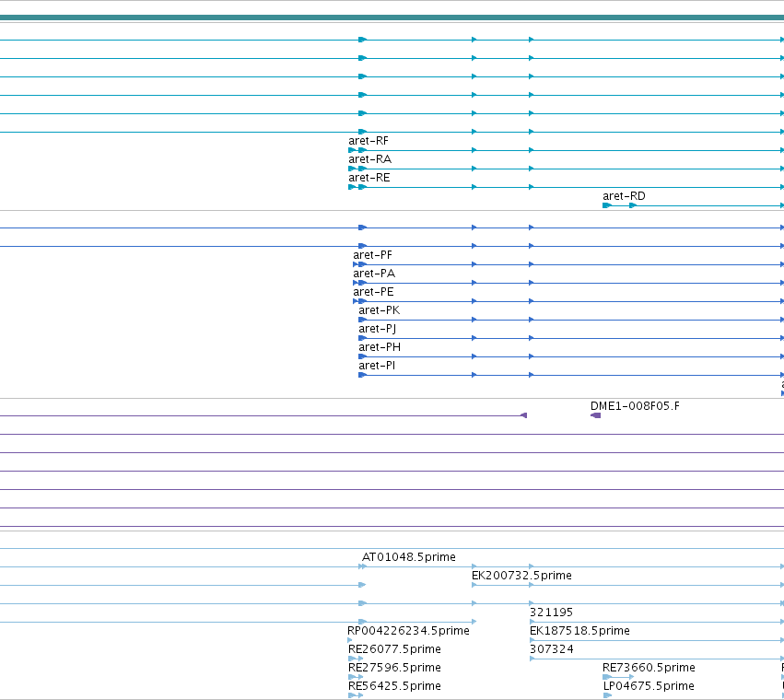Image resolution: width=784 pixels, height=700 pixels.
Task: Click the RE26077.5prime EST label
Action: [x=394, y=649]
